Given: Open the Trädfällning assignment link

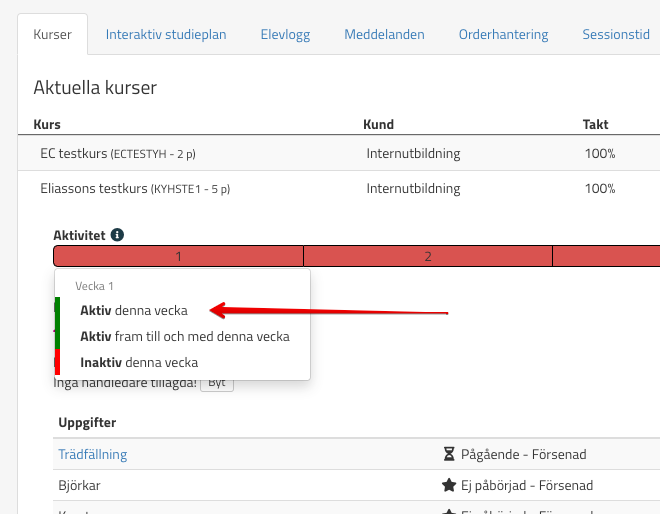Looking at the screenshot, I should click(93, 454).
